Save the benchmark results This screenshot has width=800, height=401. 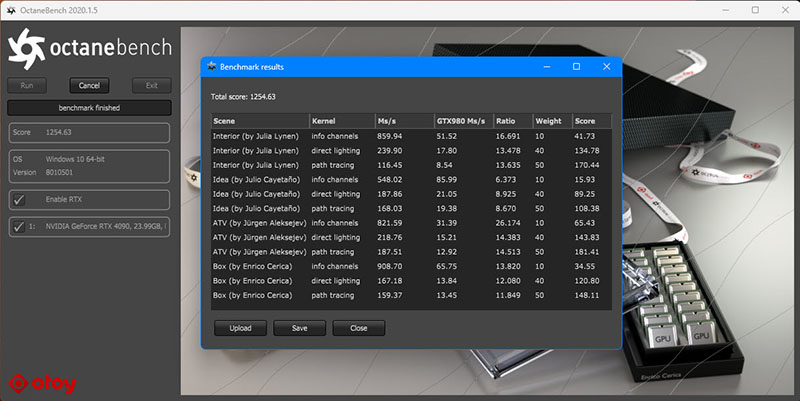click(x=299, y=328)
